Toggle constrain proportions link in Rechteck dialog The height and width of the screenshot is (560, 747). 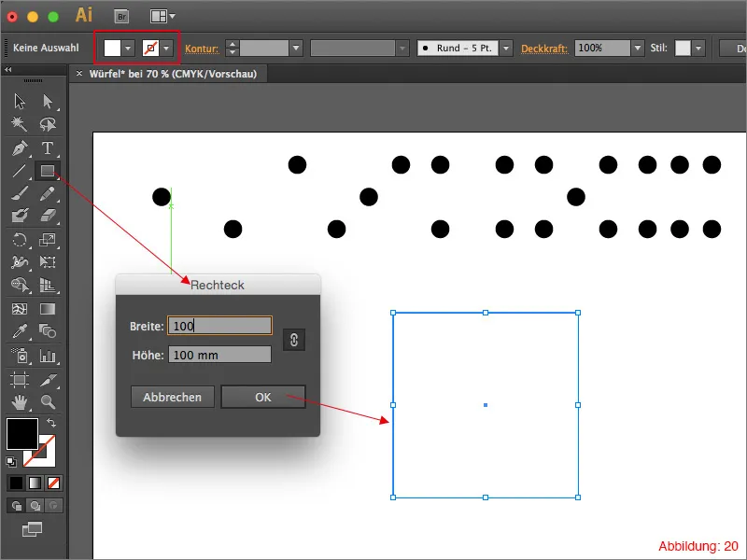pyautogui.click(x=294, y=340)
